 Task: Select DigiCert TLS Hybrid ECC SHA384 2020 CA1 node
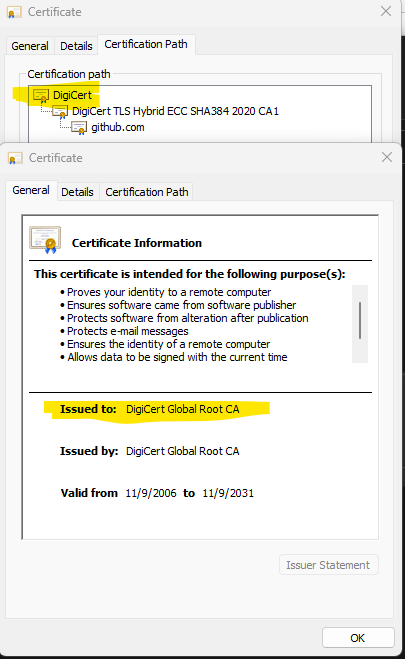click(x=175, y=111)
